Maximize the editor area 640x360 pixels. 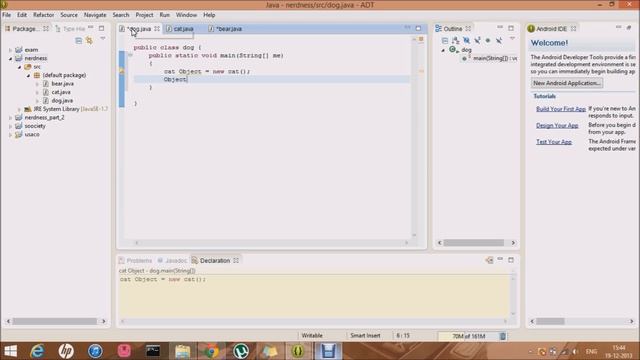[418, 28]
